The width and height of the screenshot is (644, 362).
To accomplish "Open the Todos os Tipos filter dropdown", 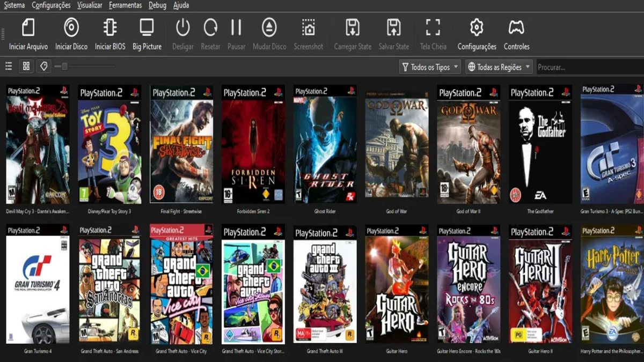I will coord(430,67).
